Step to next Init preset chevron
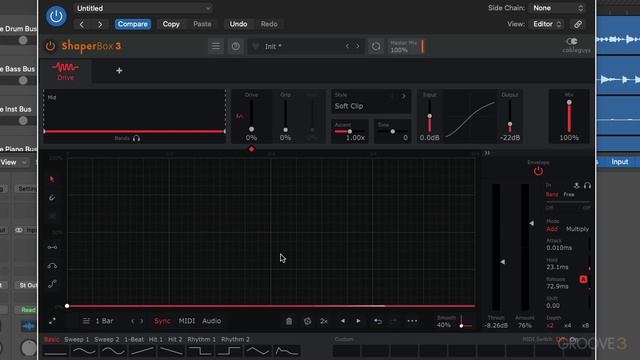 (358, 46)
